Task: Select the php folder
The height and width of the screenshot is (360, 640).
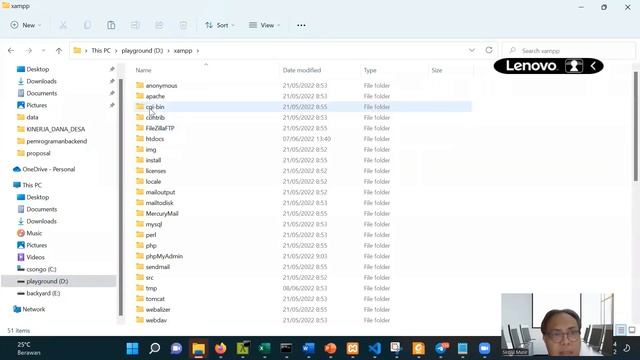Action: coord(151,245)
